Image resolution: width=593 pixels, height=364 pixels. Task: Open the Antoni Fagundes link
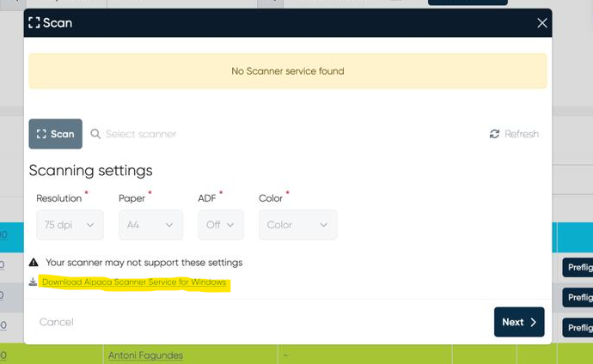click(145, 355)
